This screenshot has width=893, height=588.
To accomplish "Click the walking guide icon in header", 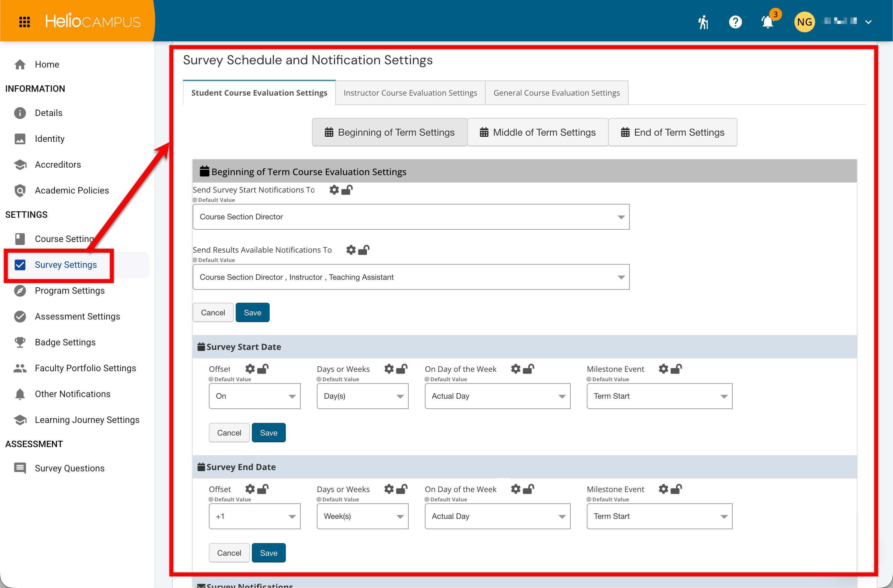I will click(703, 22).
